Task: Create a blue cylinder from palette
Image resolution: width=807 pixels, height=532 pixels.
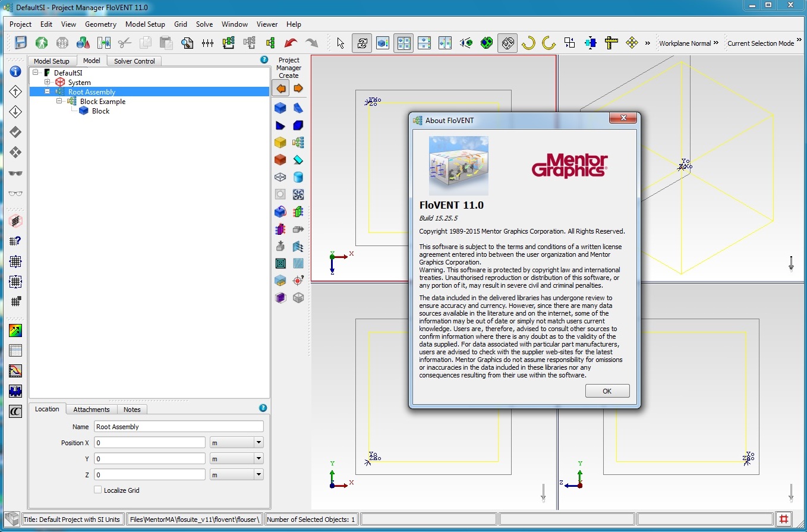Action: tap(298, 177)
